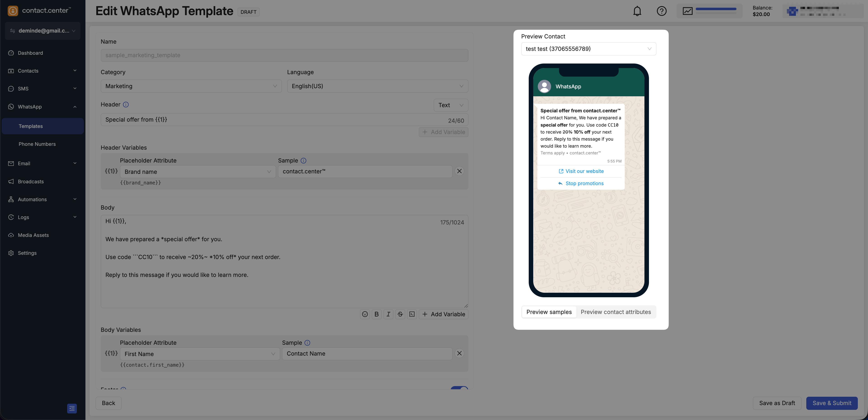Apply bold formatting in body toolbar
868x420 pixels.
[376, 314]
